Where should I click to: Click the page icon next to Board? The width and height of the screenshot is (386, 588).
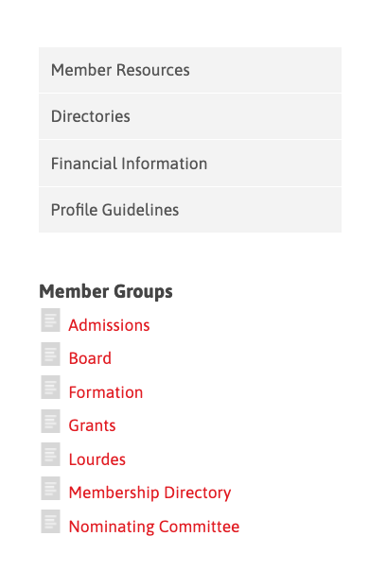[51, 354]
